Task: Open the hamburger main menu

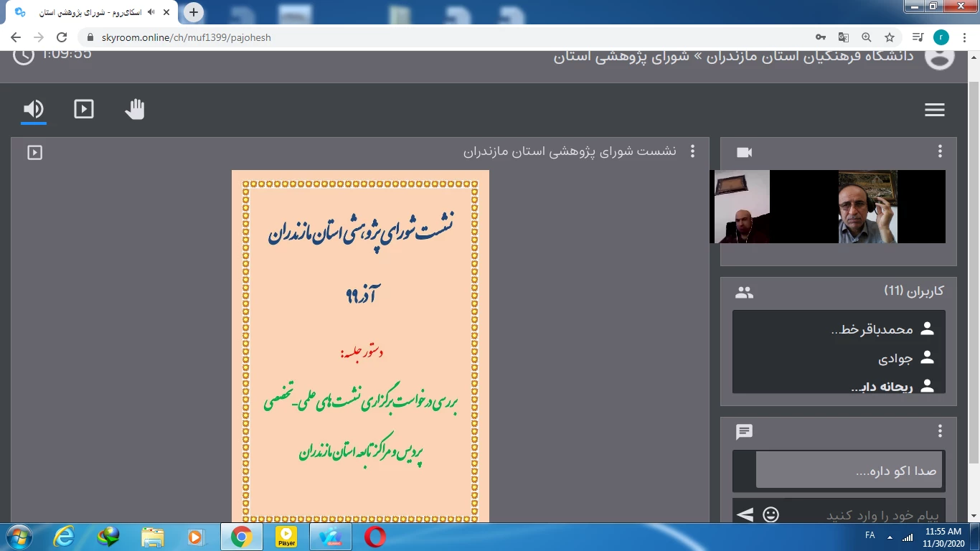Action: 934,110
